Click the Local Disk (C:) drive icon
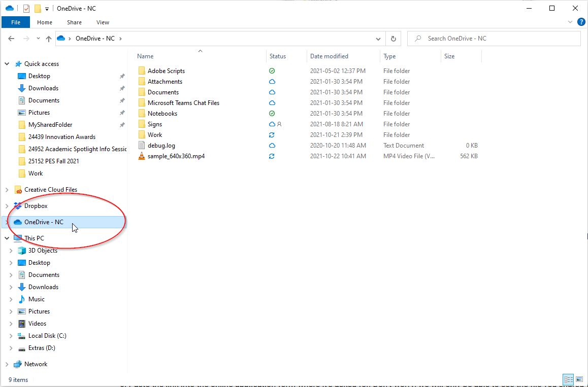 [22, 336]
